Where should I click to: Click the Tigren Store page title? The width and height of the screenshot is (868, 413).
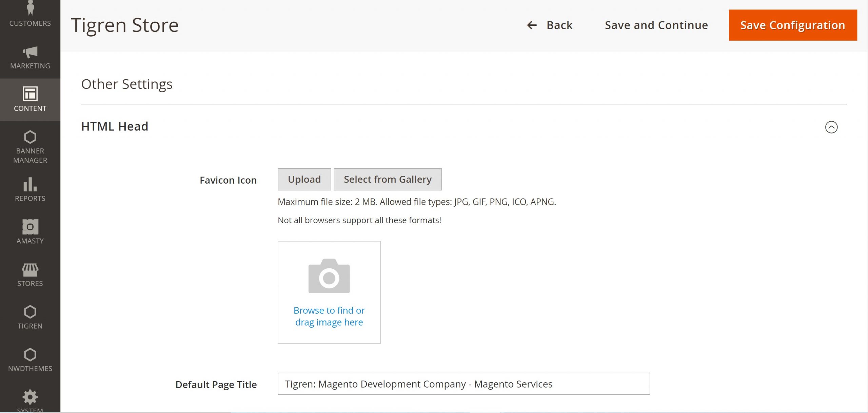pos(124,25)
